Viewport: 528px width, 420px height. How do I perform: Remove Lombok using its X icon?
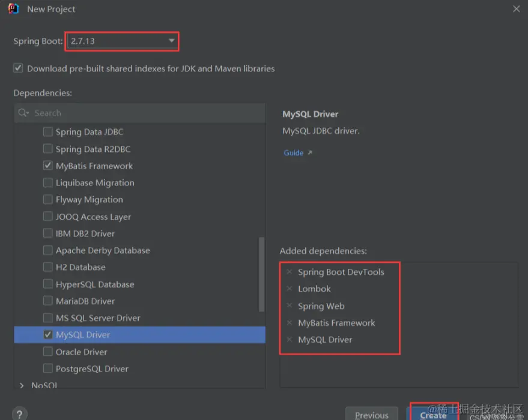tap(289, 289)
